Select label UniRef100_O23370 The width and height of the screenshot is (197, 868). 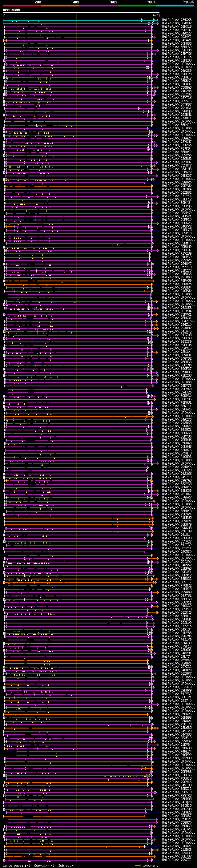pyautogui.click(x=177, y=687)
